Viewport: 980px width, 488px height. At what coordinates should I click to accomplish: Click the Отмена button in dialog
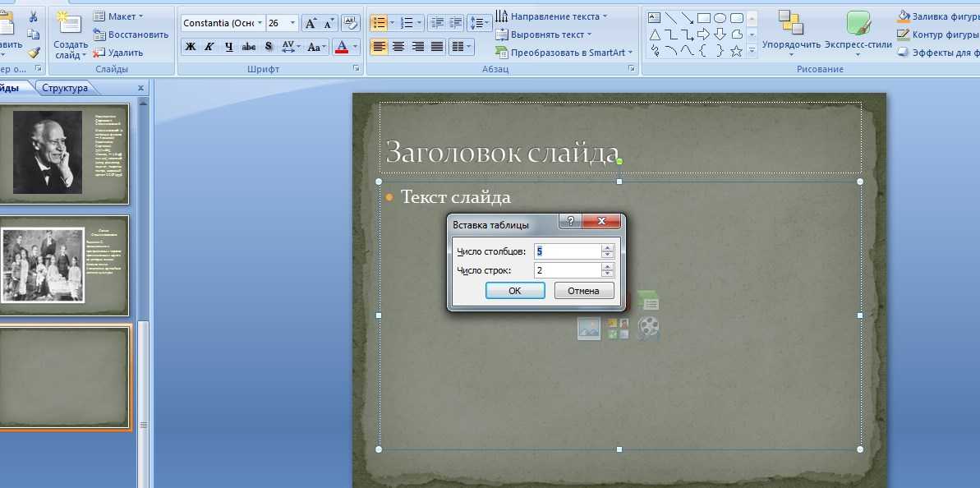(x=584, y=291)
